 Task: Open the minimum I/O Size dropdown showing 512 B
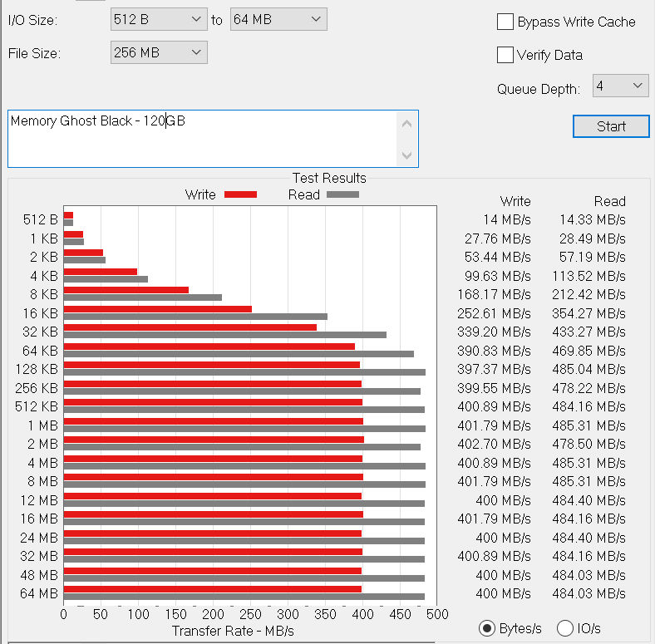click(x=159, y=19)
